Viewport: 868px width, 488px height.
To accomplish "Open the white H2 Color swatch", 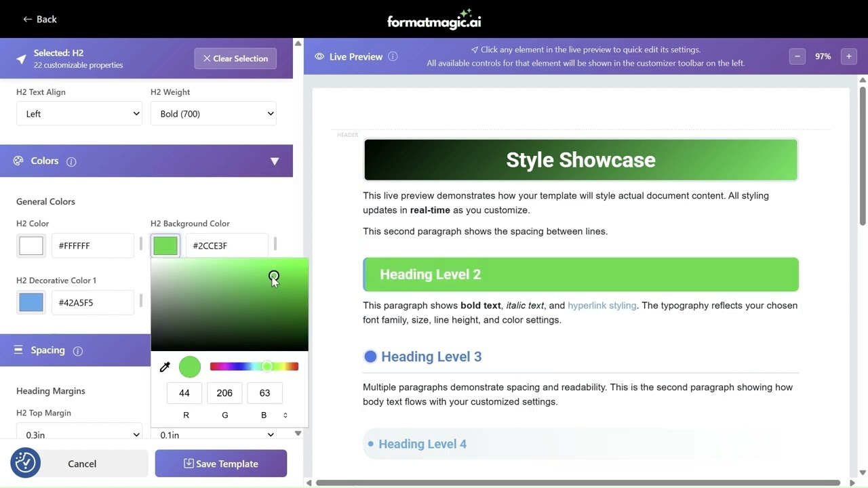I will 31,245.
